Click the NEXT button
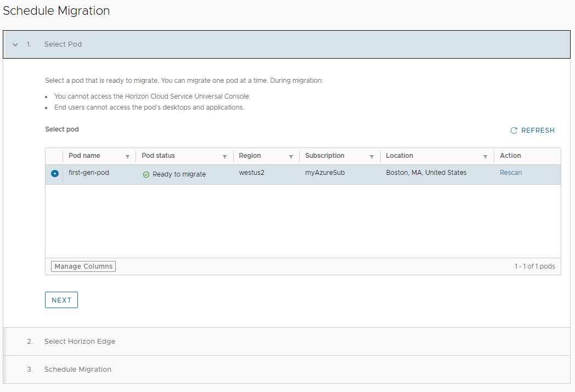This screenshot has width=575, height=392. click(61, 300)
